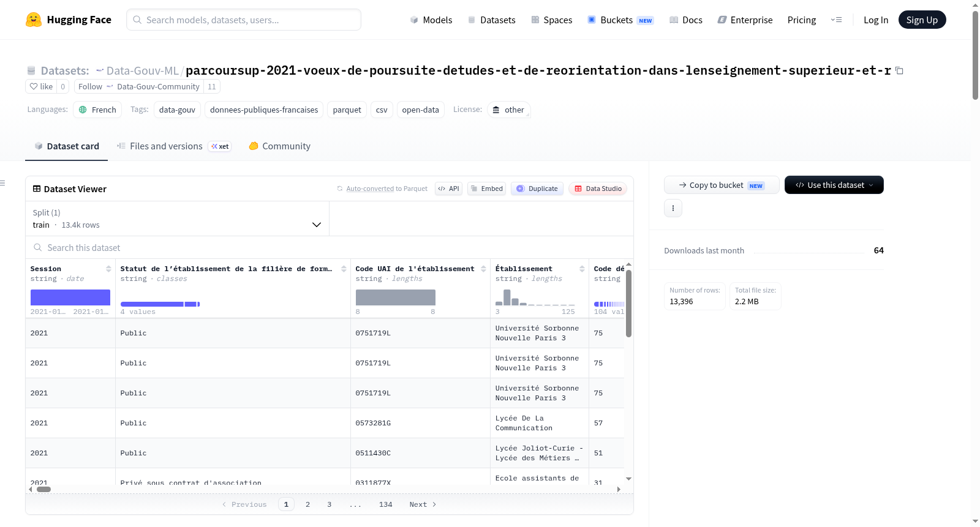Like this dataset with heart button
The image size is (980, 527).
[x=41, y=86]
